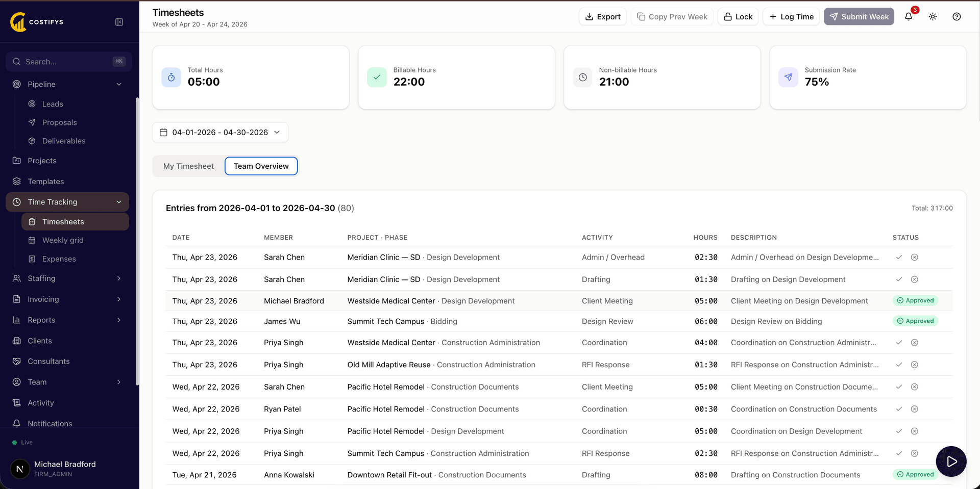Approve Sarah Chen Drafting entry

(899, 279)
